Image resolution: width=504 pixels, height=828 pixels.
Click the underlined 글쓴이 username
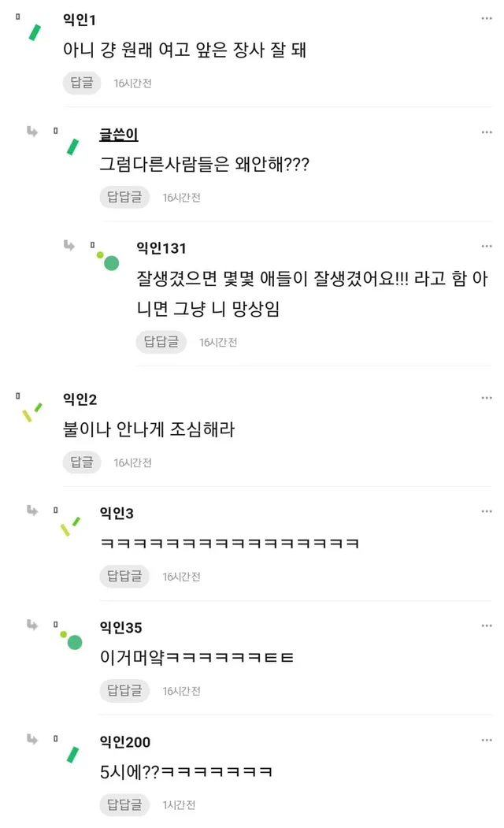119,135
